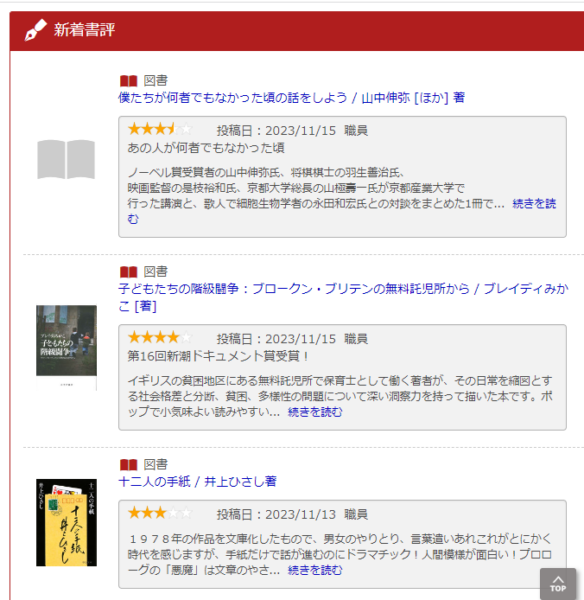Click the TOP back-to-top arrow button
The width and height of the screenshot is (584, 600).
pos(558,584)
